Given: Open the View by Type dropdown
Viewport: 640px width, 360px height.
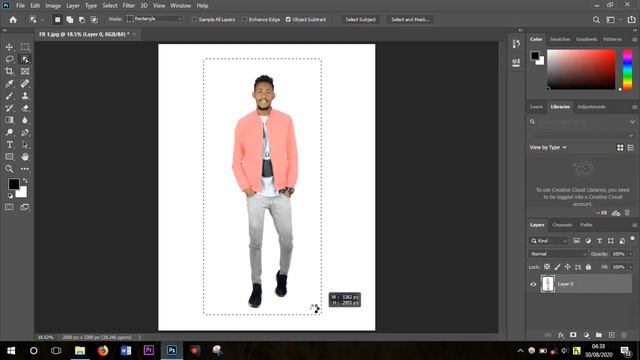Looking at the screenshot, I should (548, 147).
